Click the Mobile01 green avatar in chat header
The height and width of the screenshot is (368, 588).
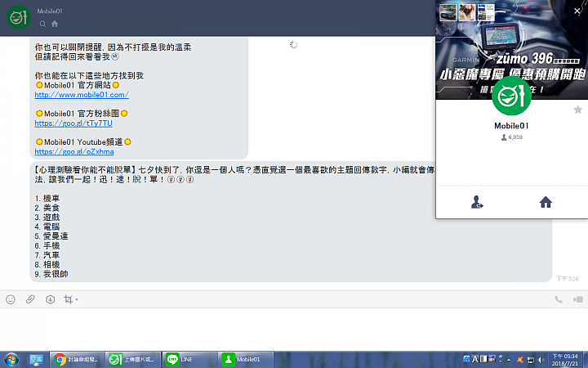tap(18, 17)
